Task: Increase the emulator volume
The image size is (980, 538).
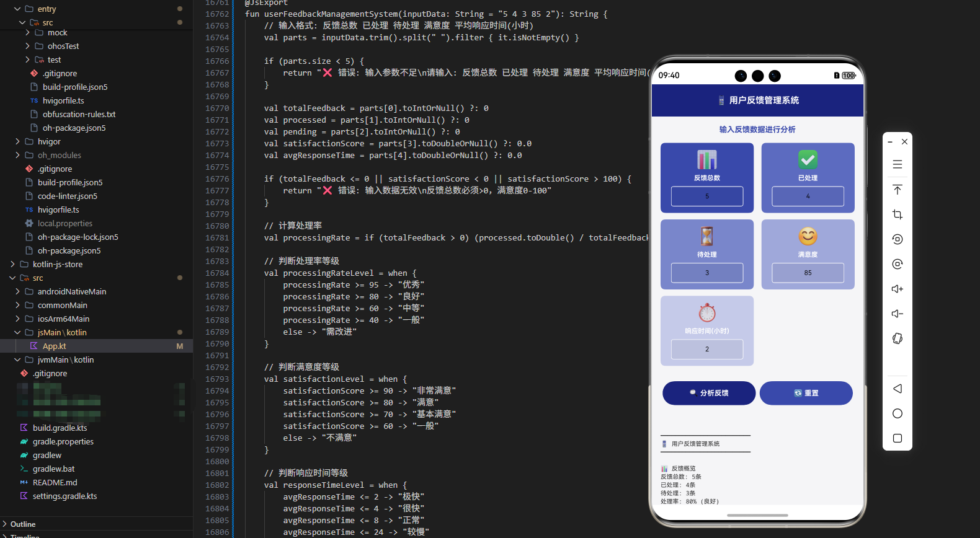Action: coord(897,289)
